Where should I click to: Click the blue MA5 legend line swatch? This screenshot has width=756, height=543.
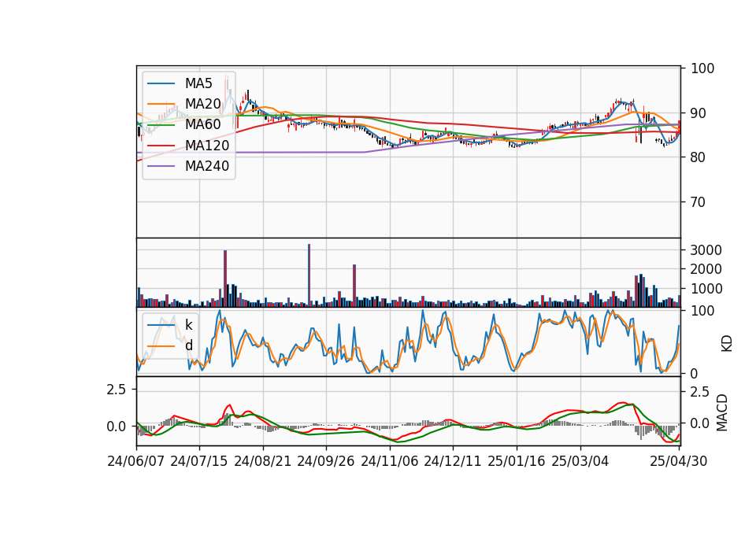point(161,84)
